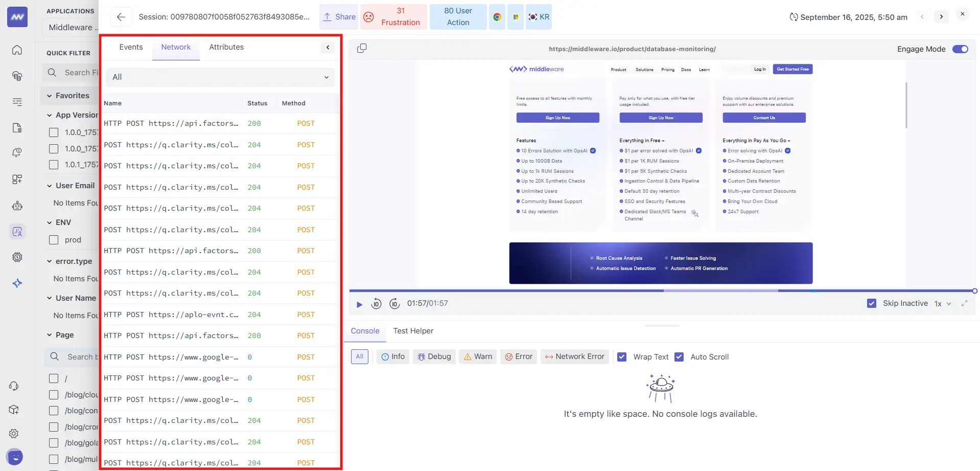Select the Session Replay sidebar icon

[x=17, y=231]
